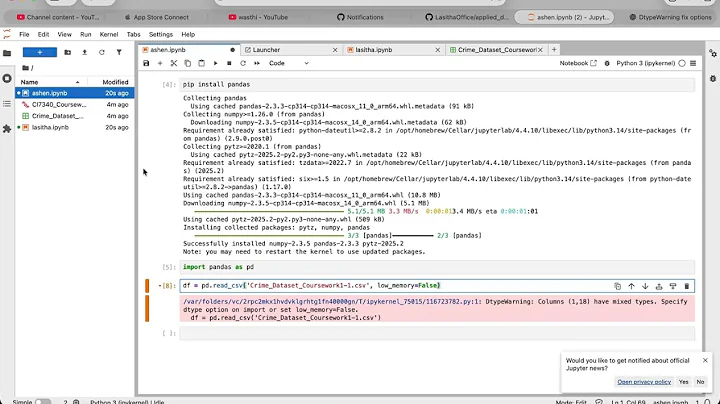Open the Run menu
720x404 pixels.
coord(85,34)
